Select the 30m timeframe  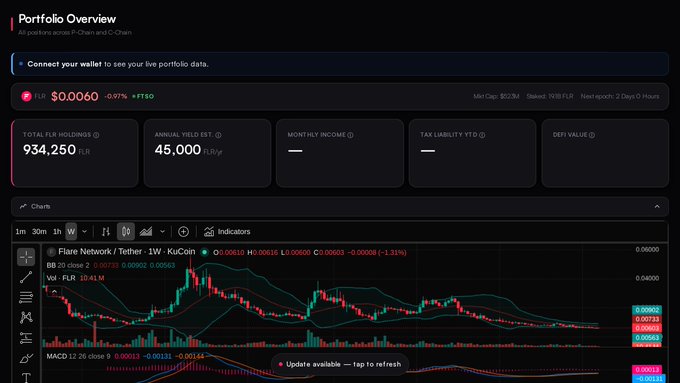[x=39, y=232]
